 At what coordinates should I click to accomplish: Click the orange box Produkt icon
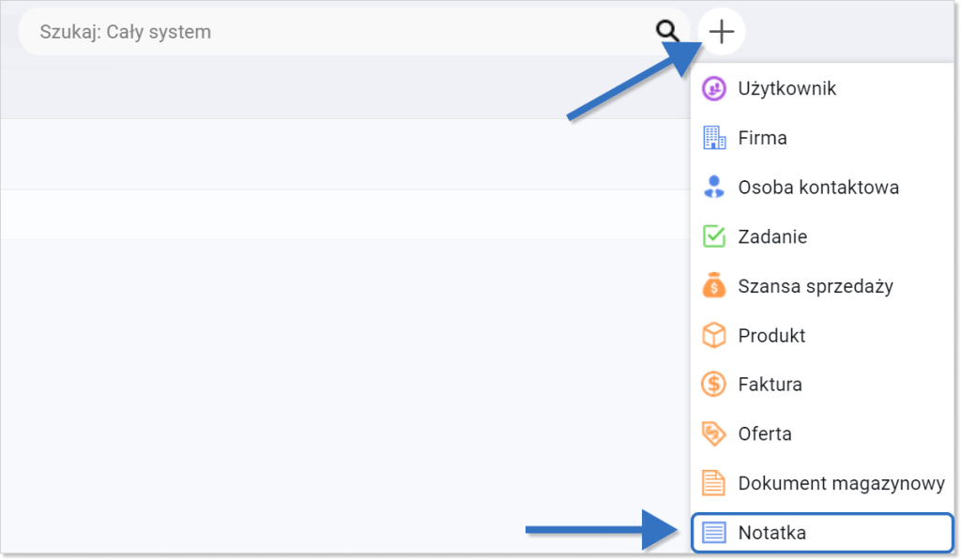714,335
